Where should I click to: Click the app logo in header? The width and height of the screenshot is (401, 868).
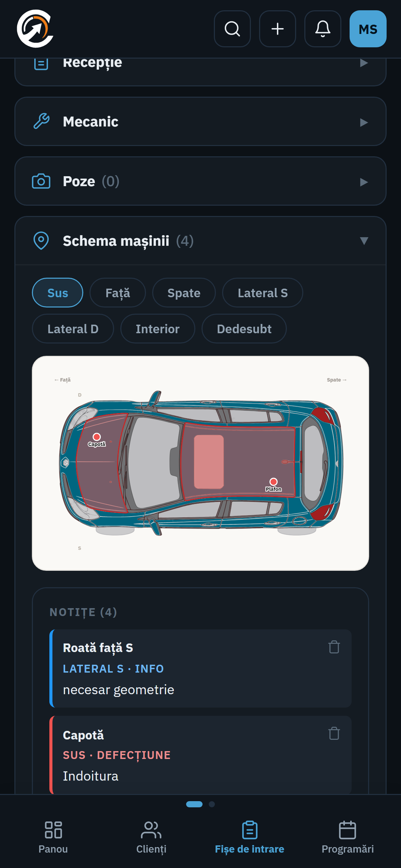click(35, 29)
